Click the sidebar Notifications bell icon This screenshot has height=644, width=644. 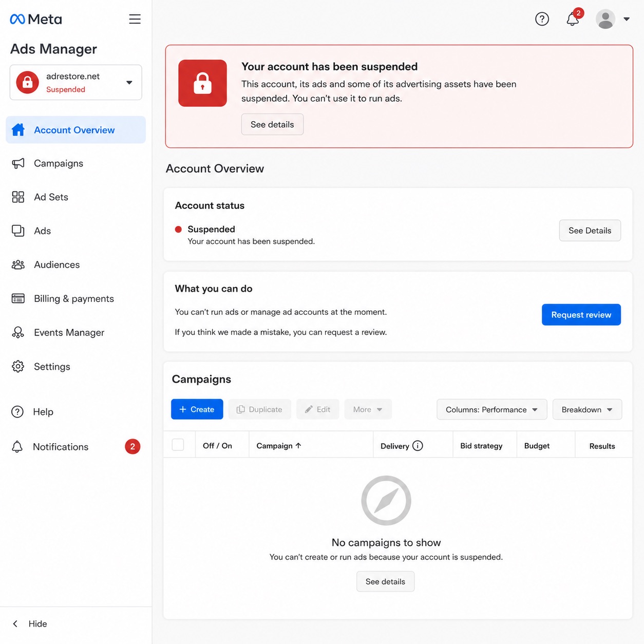[x=17, y=447]
